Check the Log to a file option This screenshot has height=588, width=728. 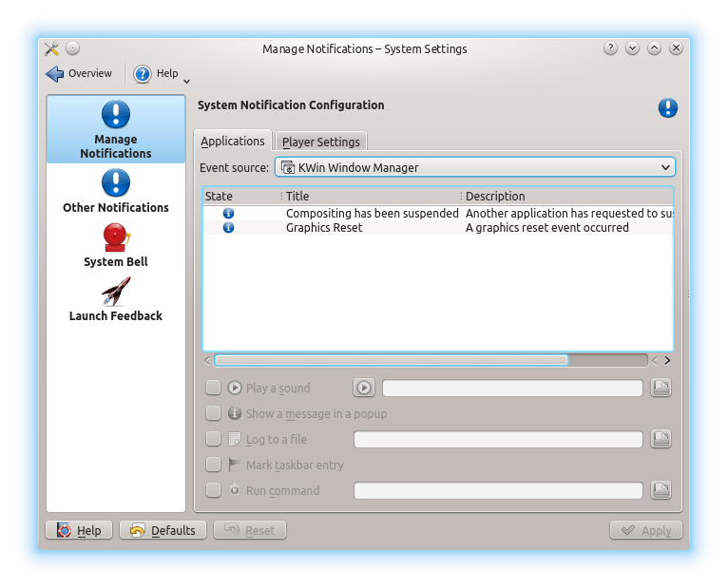point(214,439)
